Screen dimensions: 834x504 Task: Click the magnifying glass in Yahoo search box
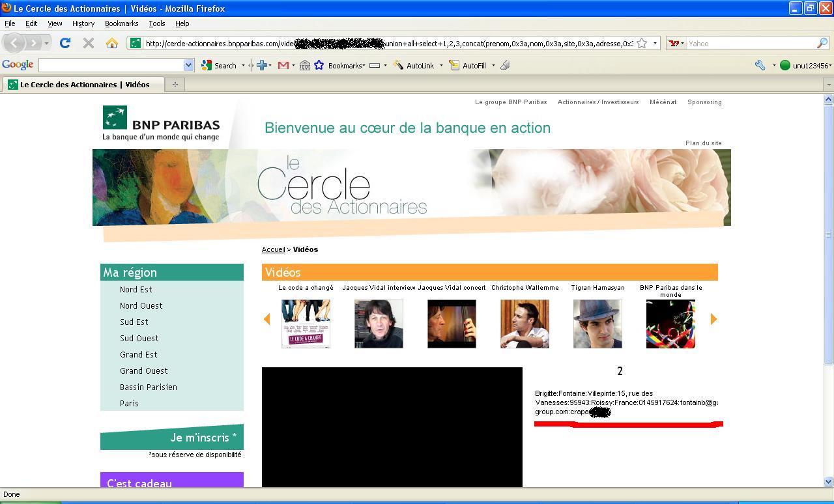pos(822,44)
